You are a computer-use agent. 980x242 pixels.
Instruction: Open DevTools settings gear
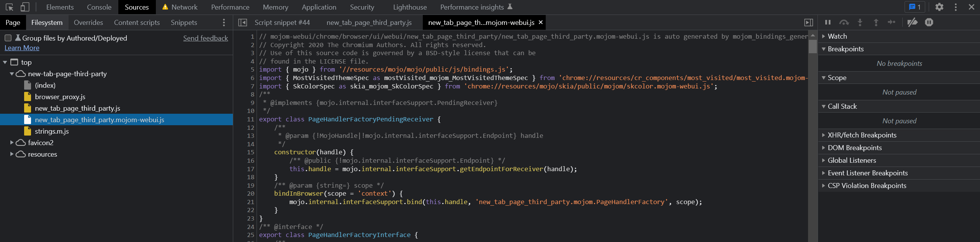point(939,7)
